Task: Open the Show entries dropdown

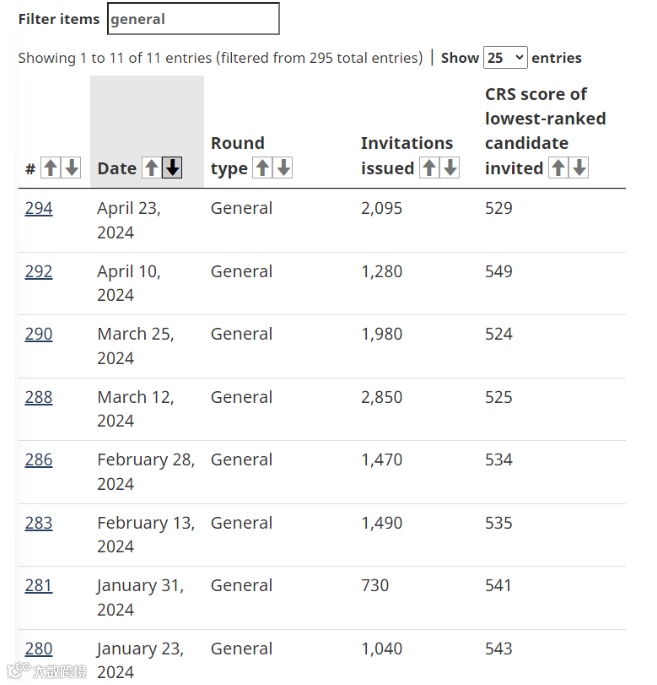Action: point(505,58)
